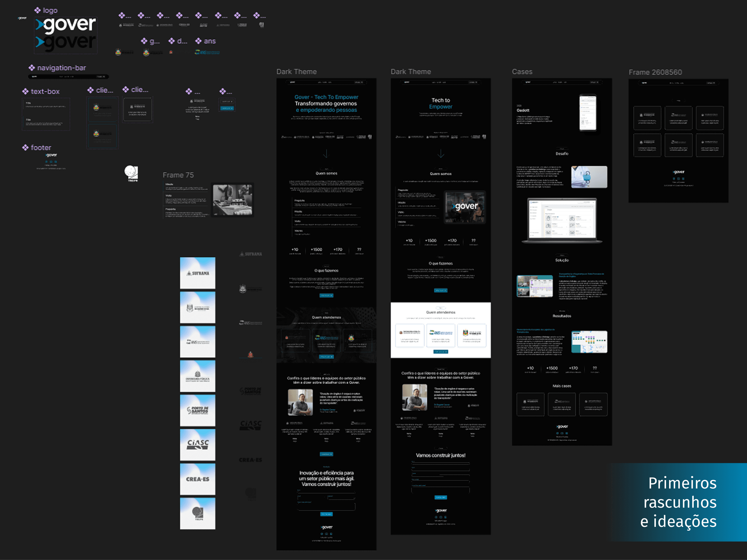The height and width of the screenshot is (560, 747).
Task: Click the laptop mockup in Cases frame
Action: tap(562, 220)
